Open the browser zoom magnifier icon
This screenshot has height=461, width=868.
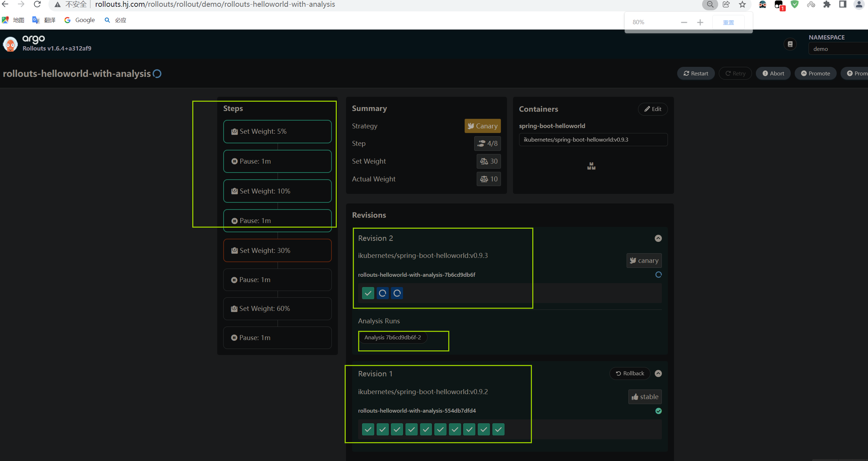pyautogui.click(x=710, y=4)
